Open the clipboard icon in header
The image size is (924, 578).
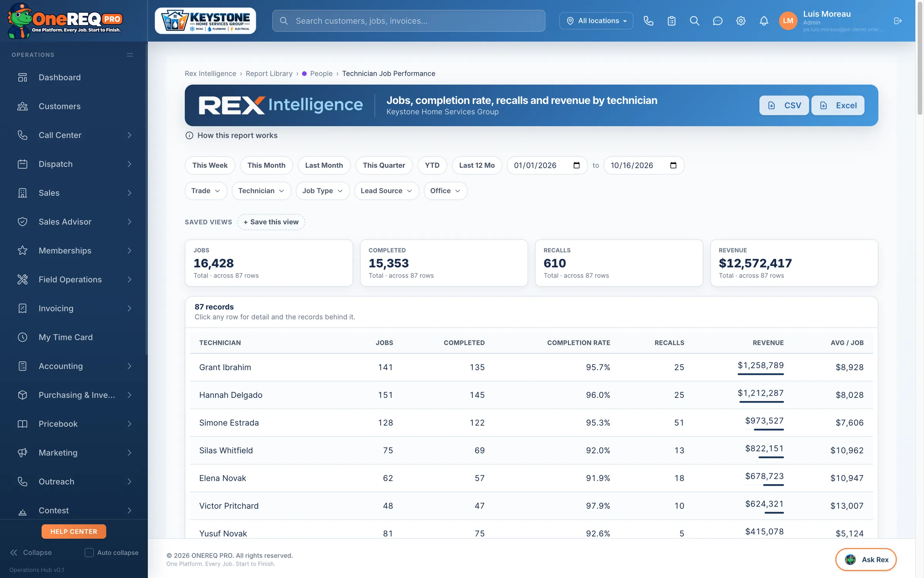[x=671, y=21]
